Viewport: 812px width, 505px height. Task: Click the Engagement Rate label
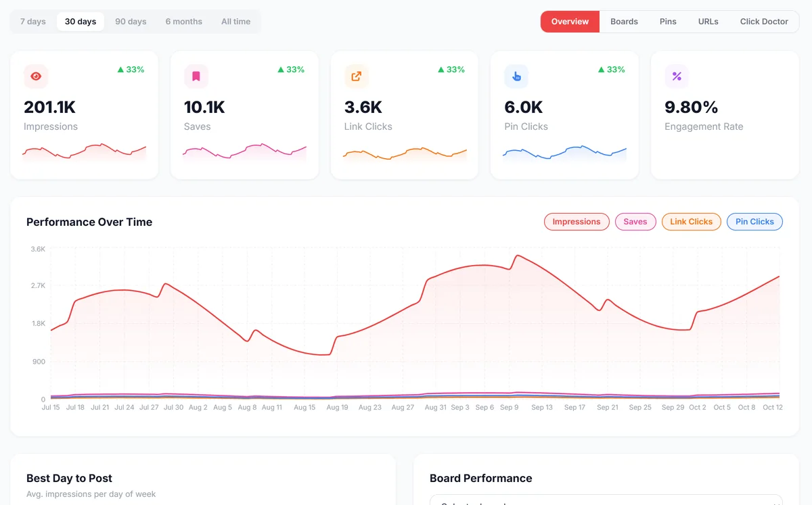pos(704,126)
